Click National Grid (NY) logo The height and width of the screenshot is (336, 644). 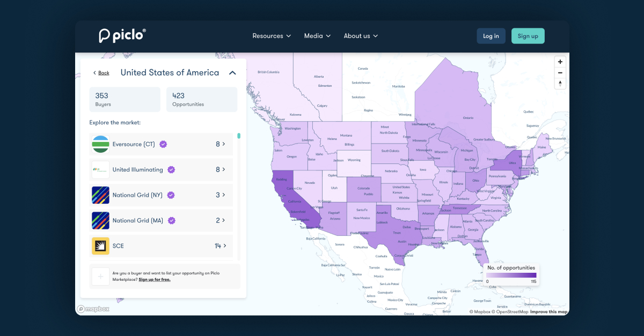100,195
